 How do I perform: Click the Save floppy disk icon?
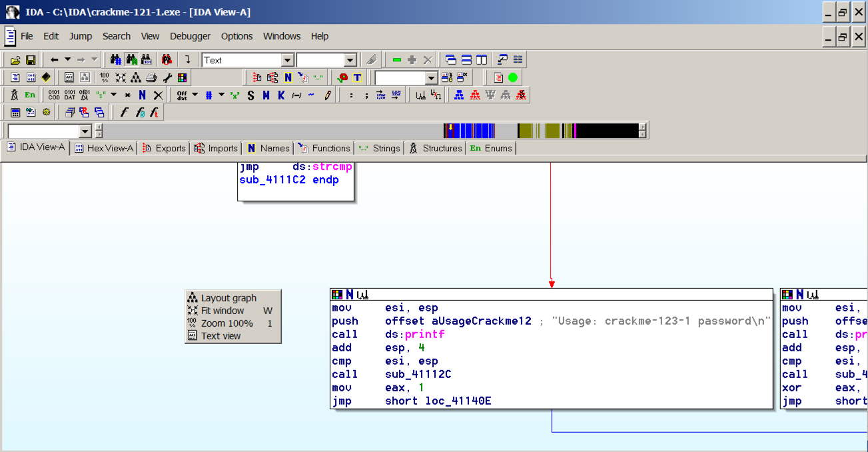pyautogui.click(x=30, y=60)
